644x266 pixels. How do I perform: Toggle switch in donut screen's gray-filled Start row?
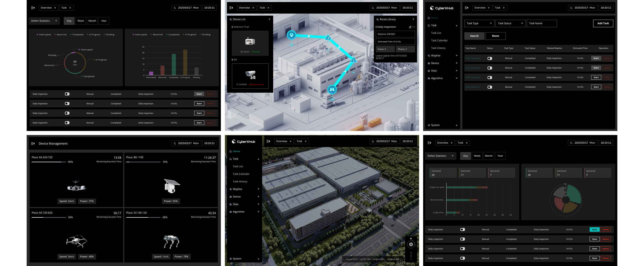click(67, 94)
